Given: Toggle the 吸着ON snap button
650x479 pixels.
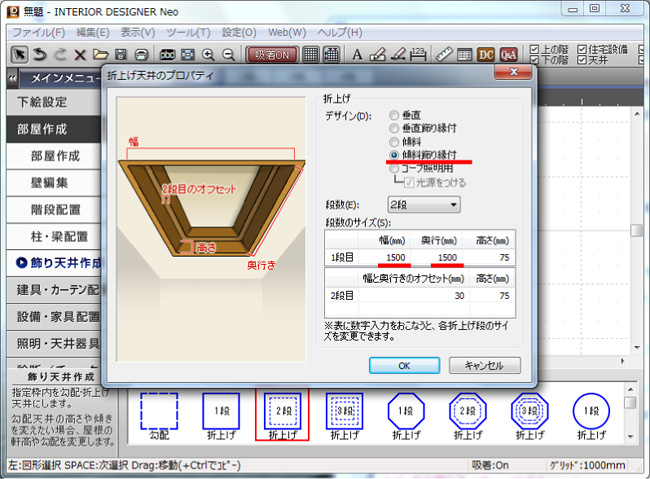Looking at the screenshot, I should 271,54.
